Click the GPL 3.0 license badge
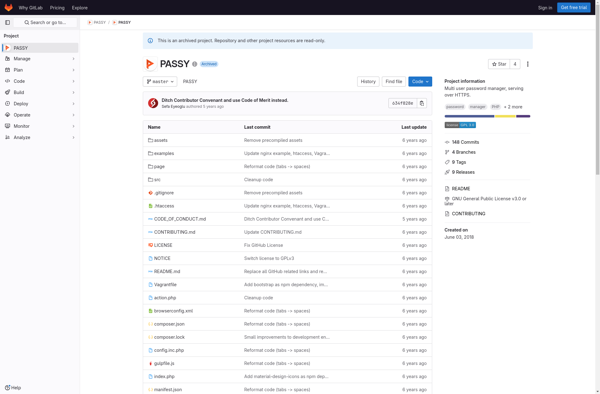Screen dimensions: 600x394 tap(460, 125)
